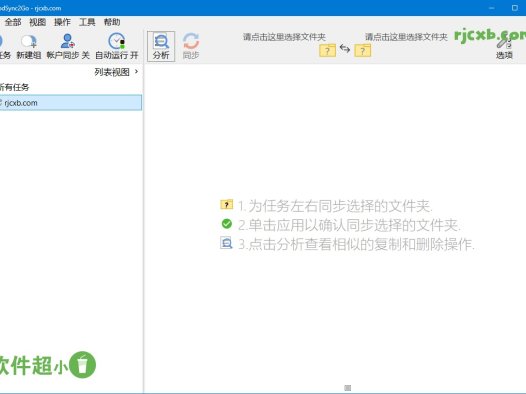
Task: Open the 工具 menu
Action: click(87, 22)
